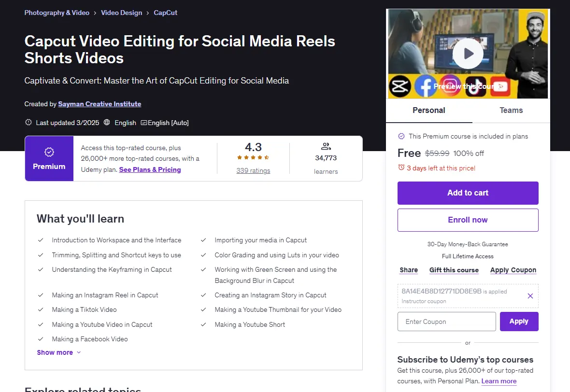Open See Plans & Pricing link
The image size is (570, 392).
pos(150,169)
